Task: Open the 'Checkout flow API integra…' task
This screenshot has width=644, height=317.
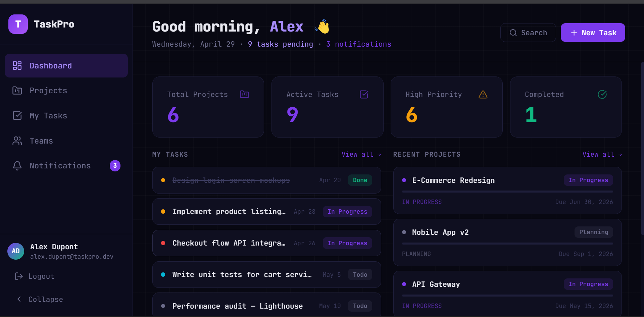Action: pos(267,243)
